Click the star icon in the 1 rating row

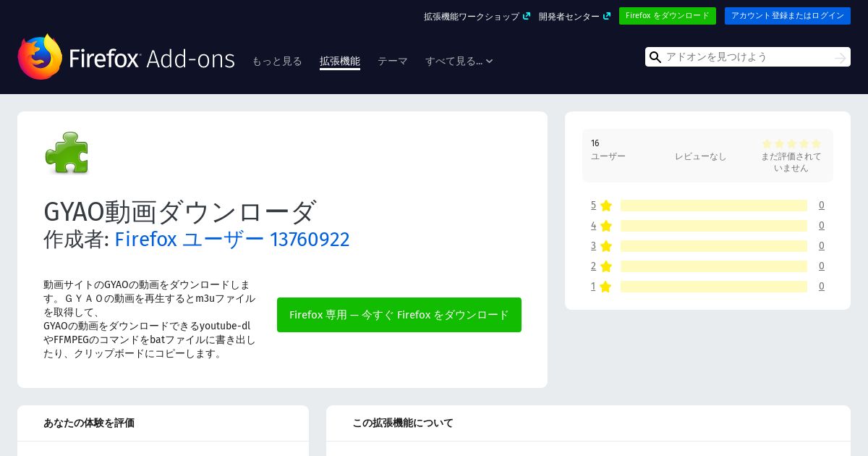tap(606, 287)
